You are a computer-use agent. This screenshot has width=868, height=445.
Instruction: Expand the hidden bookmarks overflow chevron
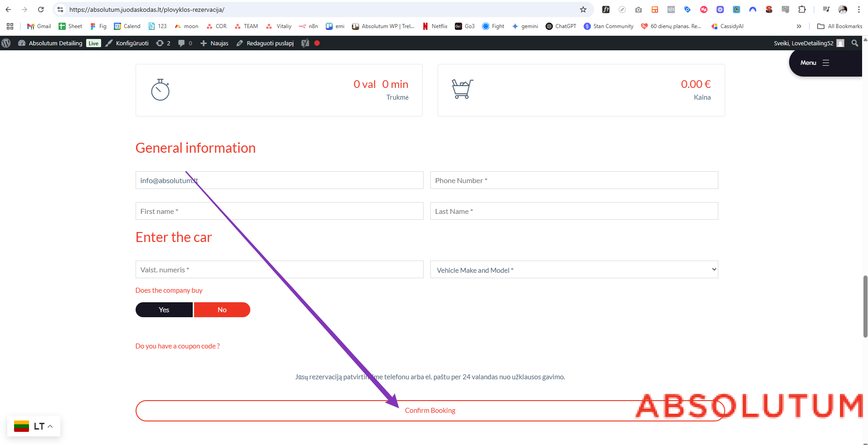[799, 26]
